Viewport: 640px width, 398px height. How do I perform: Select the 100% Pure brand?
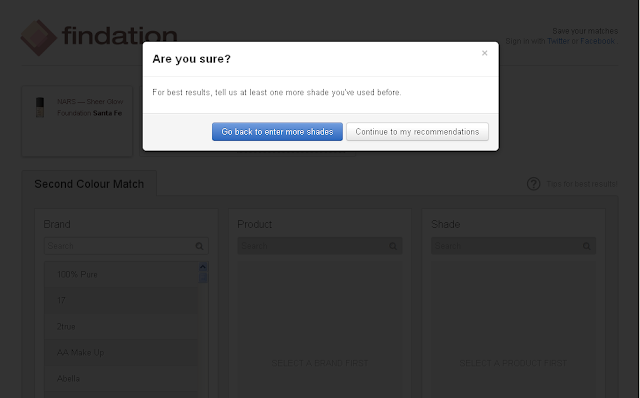click(121, 274)
